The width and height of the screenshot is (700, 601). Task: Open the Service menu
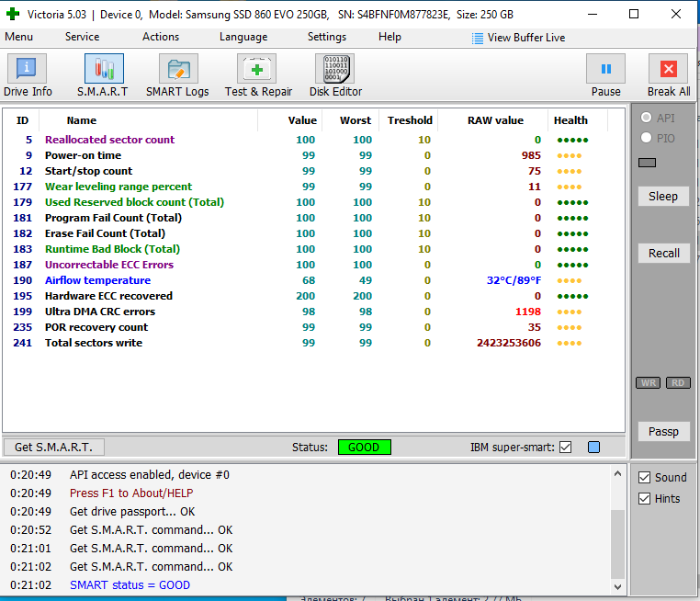coord(82,37)
